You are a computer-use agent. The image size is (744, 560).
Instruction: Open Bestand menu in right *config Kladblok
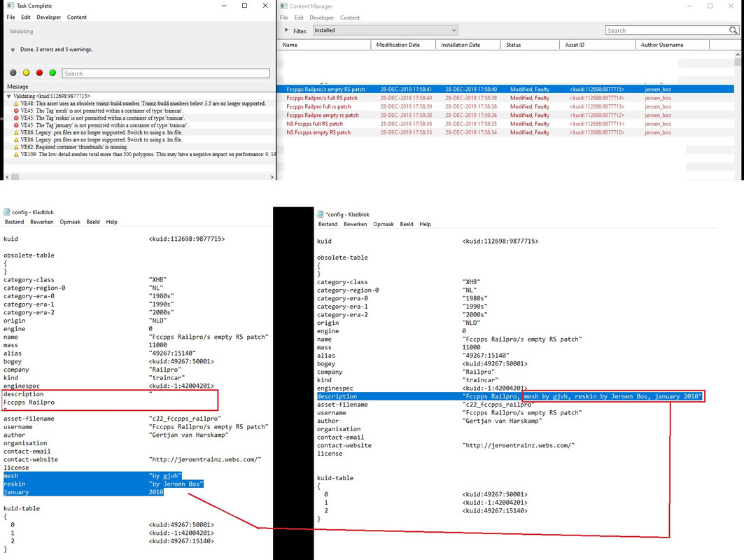328,224
